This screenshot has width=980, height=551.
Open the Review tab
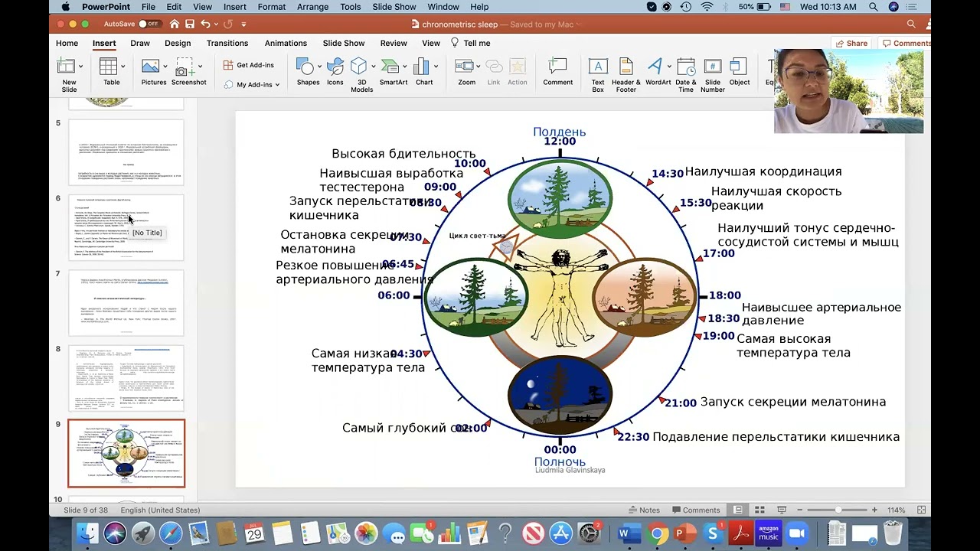394,44
